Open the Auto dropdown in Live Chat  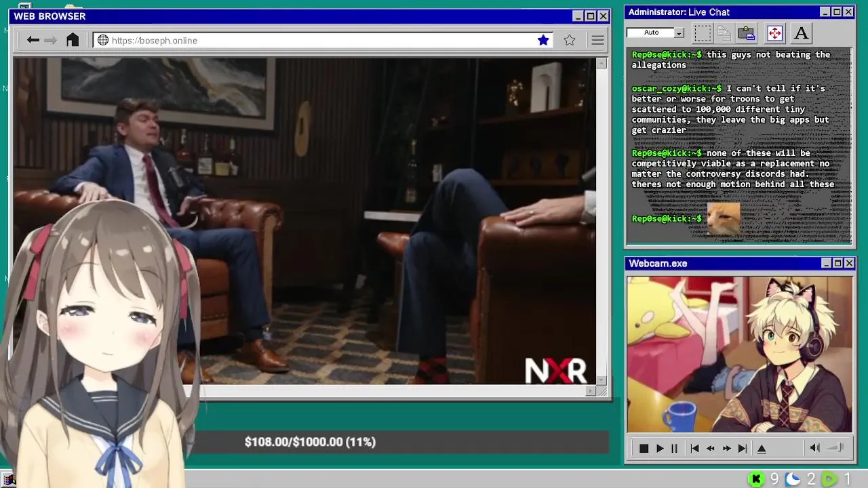679,33
